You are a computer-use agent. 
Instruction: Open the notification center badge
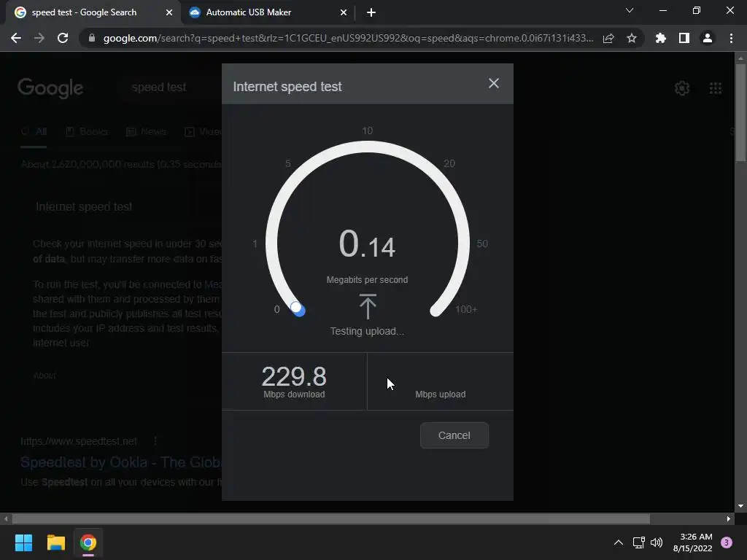[727, 542]
